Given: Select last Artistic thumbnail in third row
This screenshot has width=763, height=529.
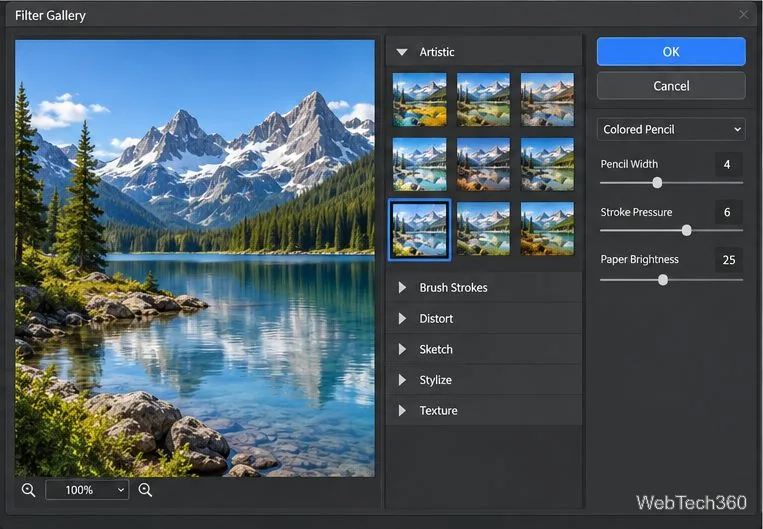Looking at the screenshot, I should pyautogui.click(x=547, y=229).
